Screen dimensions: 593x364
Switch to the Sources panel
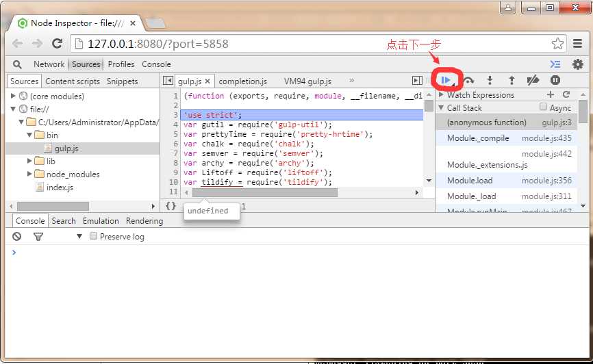[86, 64]
